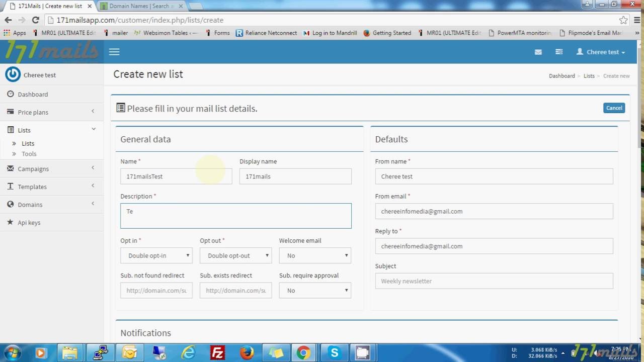The height and width of the screenshot is (362, 644).
Task: Open the Opt out dropdown
Action: coord(236,255)
